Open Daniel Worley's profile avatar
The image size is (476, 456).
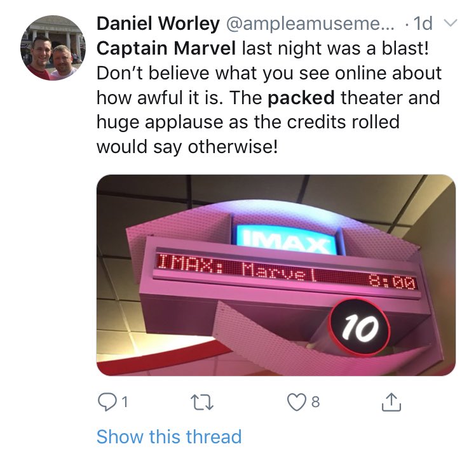pyautogui.click(x=53, y=48)
